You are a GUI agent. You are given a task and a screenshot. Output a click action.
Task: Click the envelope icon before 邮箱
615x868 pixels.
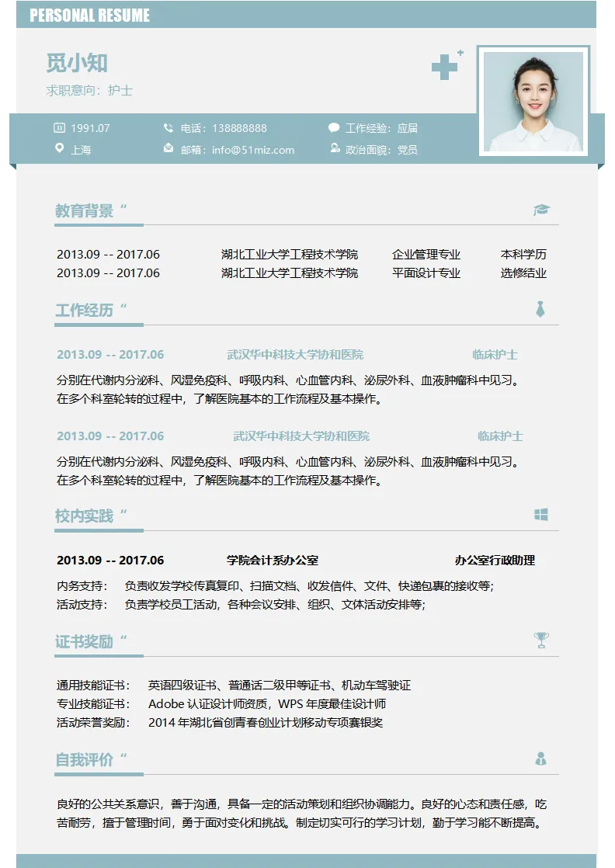tap(169, 148)
